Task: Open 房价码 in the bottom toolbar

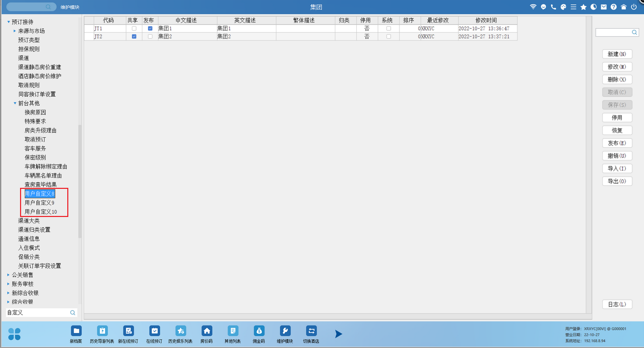Action: coord(207,334)
